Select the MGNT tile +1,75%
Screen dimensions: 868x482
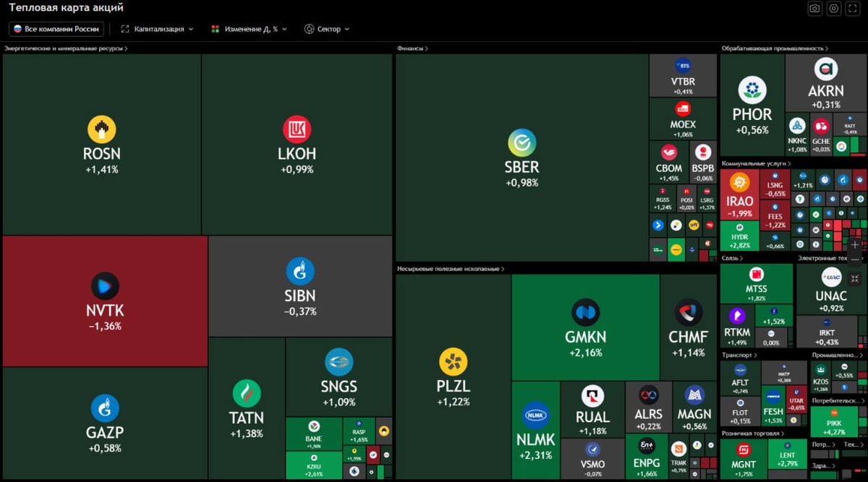tap(743, 459)
